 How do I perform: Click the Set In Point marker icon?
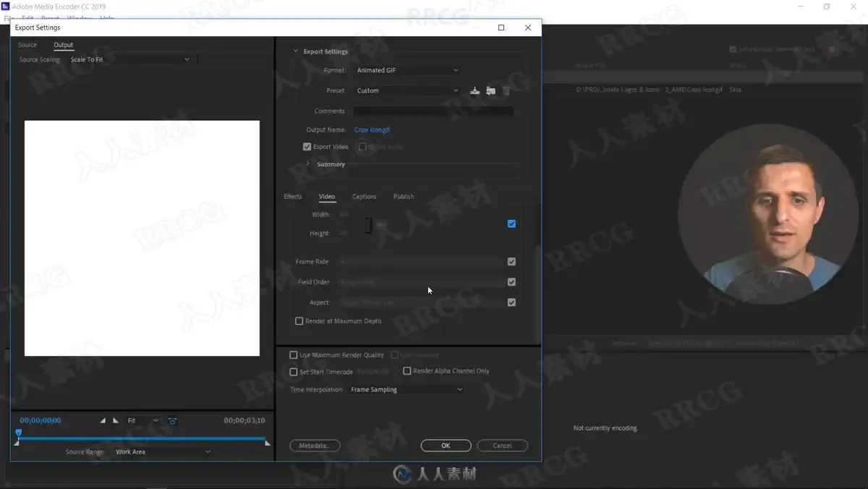click(103, 420)
